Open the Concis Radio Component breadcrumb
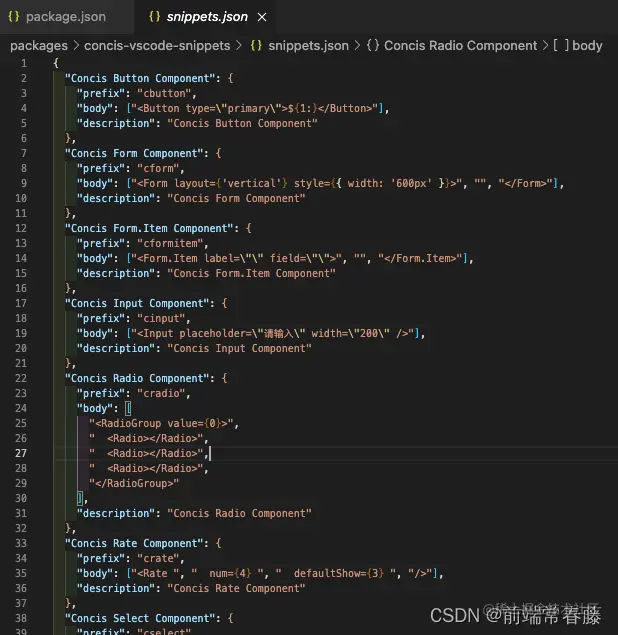 [460, 46]
